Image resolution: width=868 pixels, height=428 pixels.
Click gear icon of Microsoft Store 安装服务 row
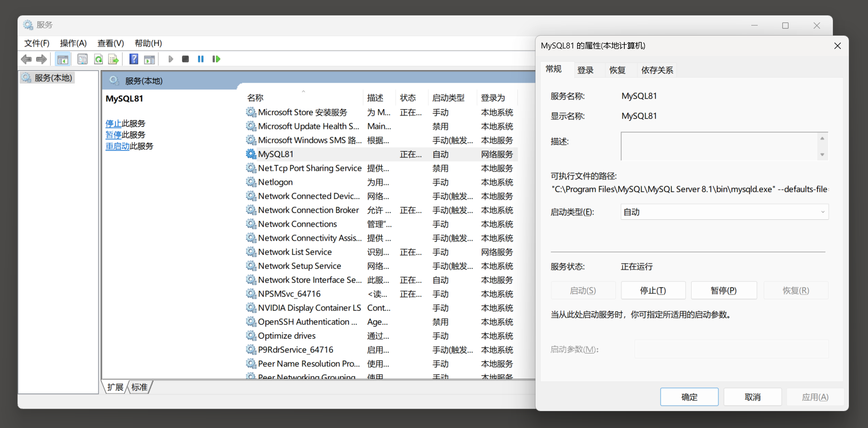pos(251,112)
